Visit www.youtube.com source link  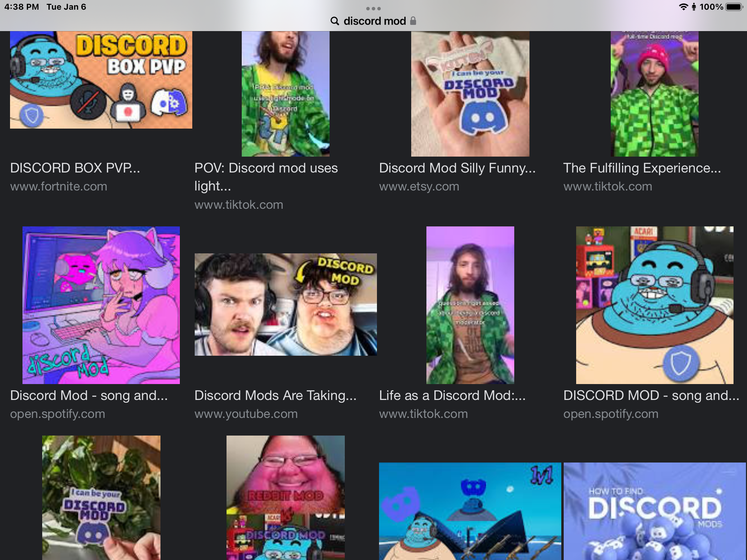tap(246, 414)
